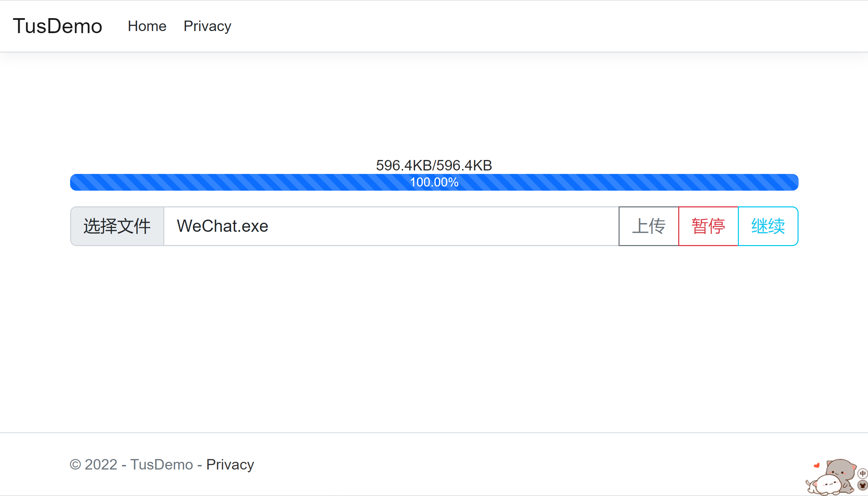Resume the upload with 继续
This screenshot has height=496, width=868.
coord(768,226)
